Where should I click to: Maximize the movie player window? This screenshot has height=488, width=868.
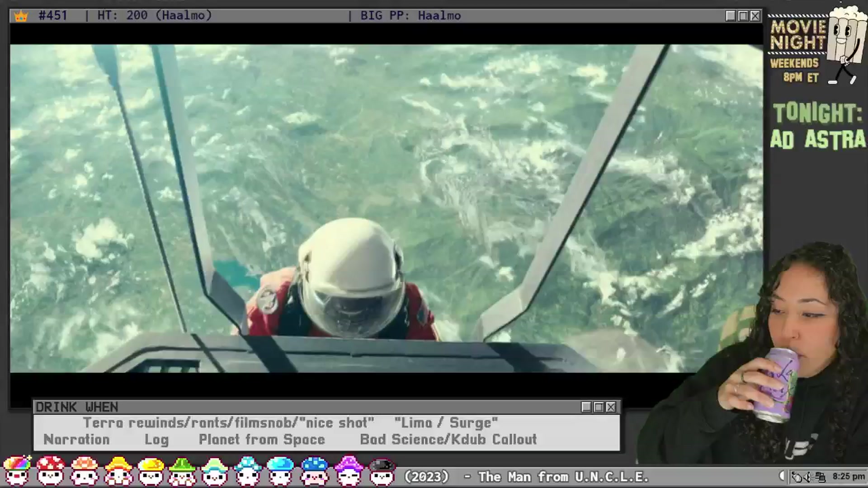(743, 16)
